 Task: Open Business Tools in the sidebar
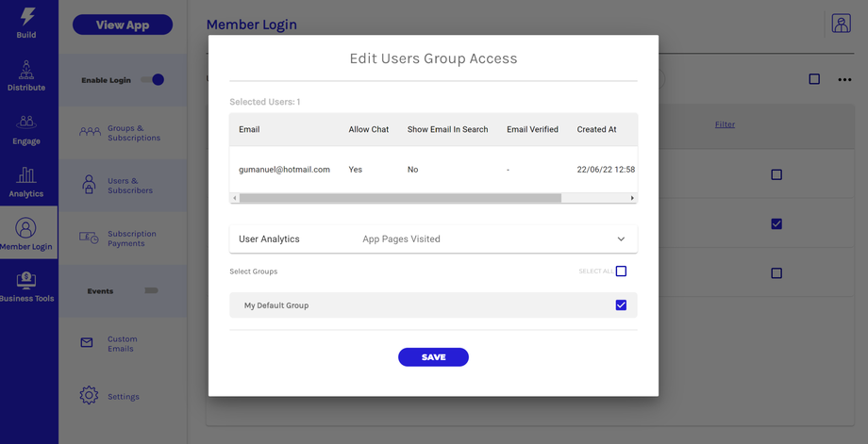(26, 282)
